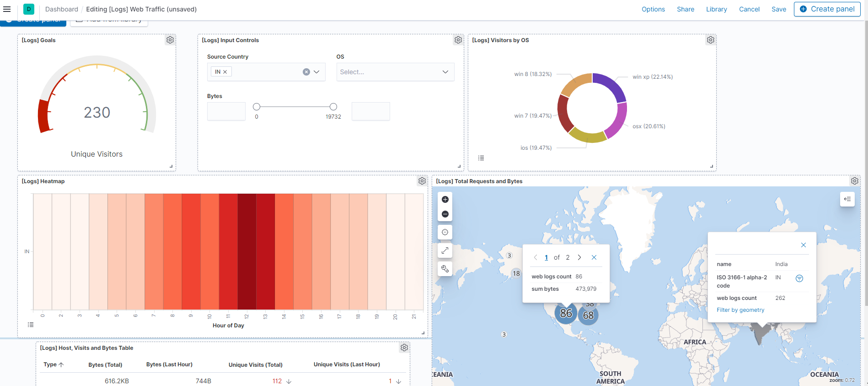Click the Filter by geometry link
This screenshot has height=386, width=868.
740,310
